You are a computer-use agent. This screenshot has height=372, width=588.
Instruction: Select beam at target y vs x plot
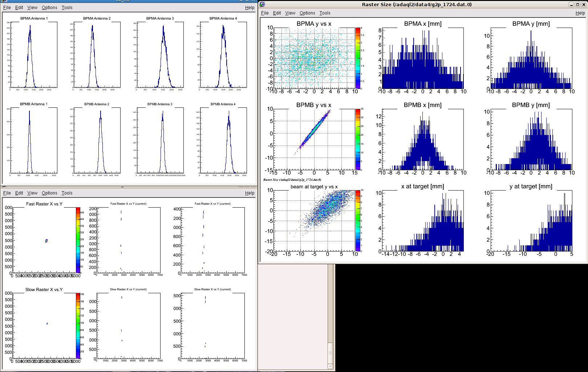(314, 221)
